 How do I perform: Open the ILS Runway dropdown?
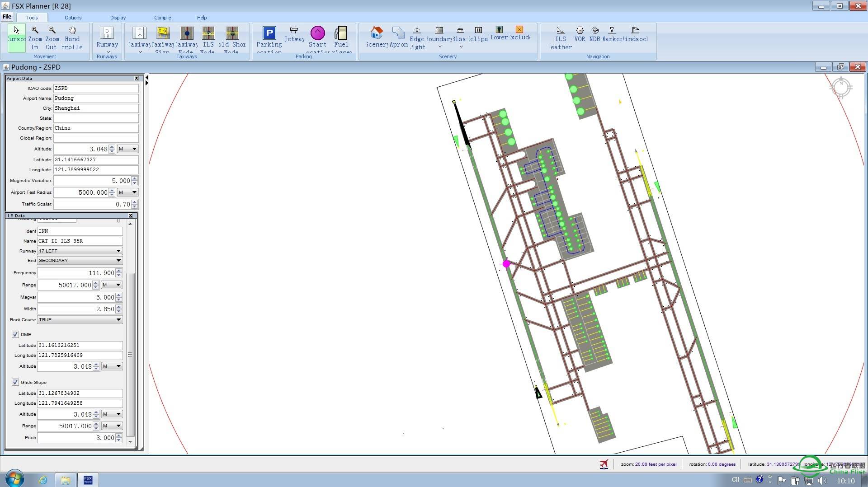pyautogui.click(x=80, y=251)
